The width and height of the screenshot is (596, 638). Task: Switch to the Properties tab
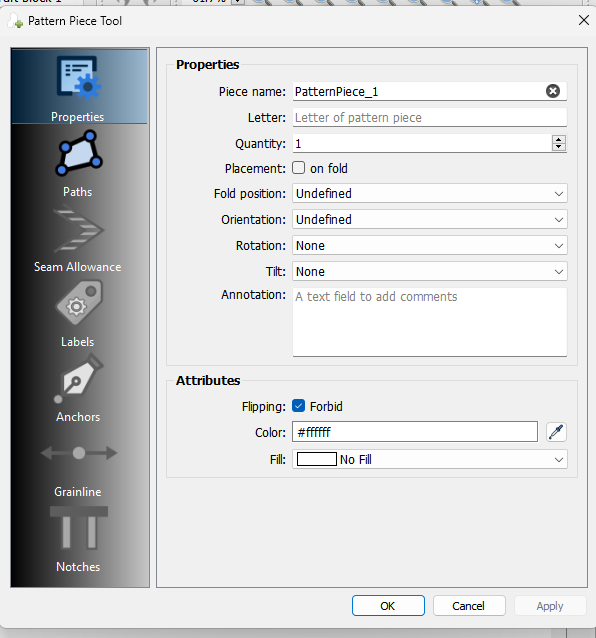79,87
